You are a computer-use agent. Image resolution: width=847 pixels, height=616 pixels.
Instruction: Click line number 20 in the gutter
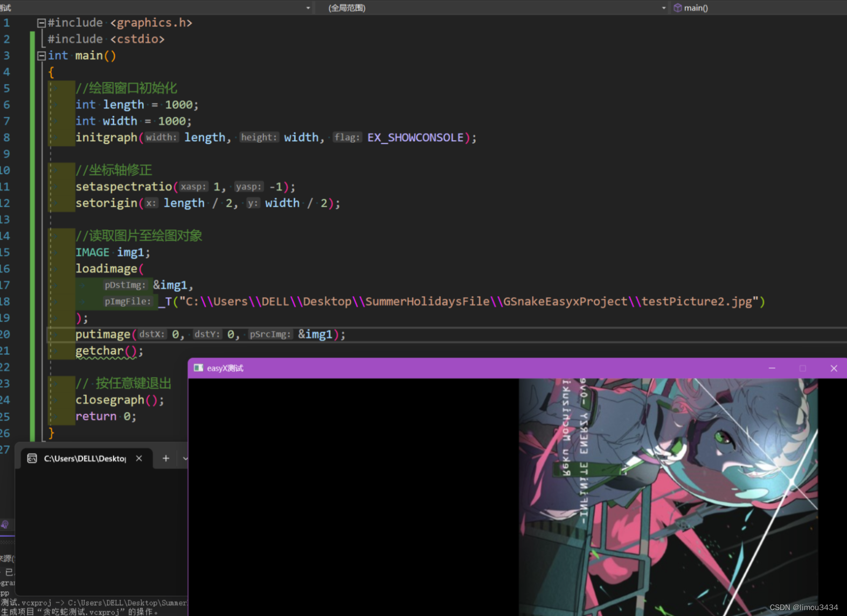pyautogui.click(x=5, y=334)
